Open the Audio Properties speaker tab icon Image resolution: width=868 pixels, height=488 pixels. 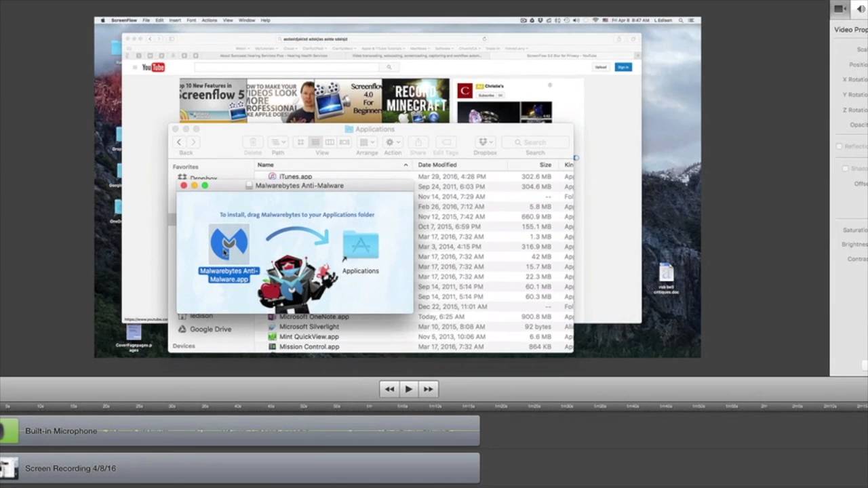(862, 9)
